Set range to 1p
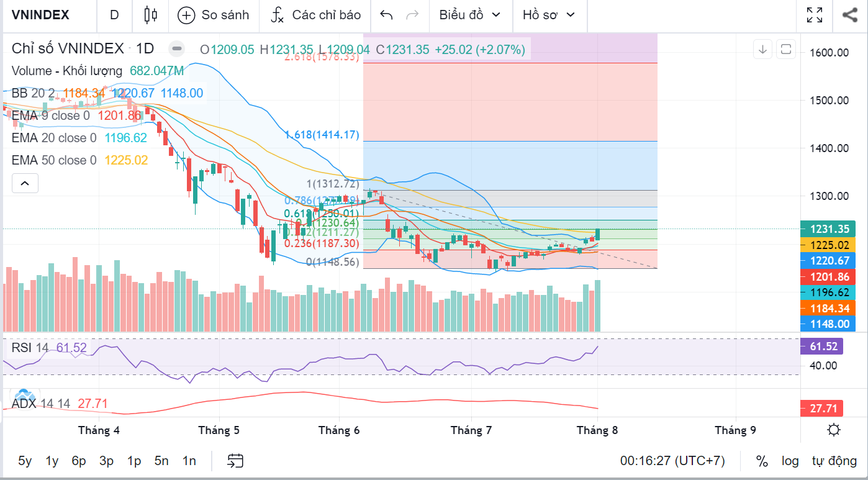The height and width of the screenshot is (480, 868). pyautogui.click(x=134, y=461)
